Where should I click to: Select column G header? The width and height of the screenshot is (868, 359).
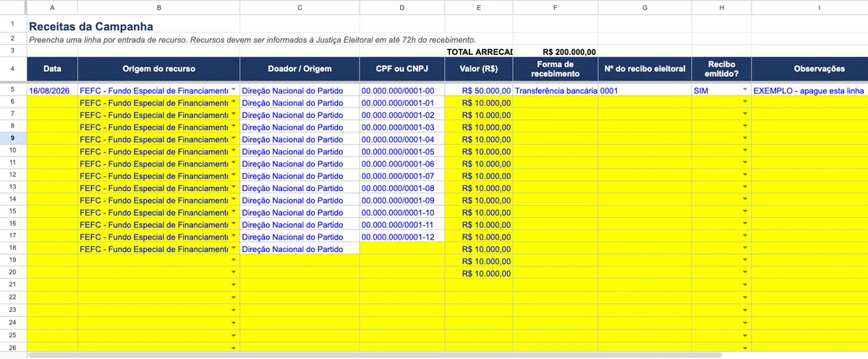point(644,7)
